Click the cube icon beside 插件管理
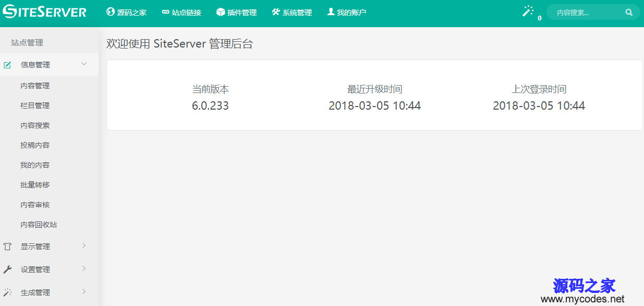This screenshot has height=306, width=644. pyautogui.click(x=221, y=11)
